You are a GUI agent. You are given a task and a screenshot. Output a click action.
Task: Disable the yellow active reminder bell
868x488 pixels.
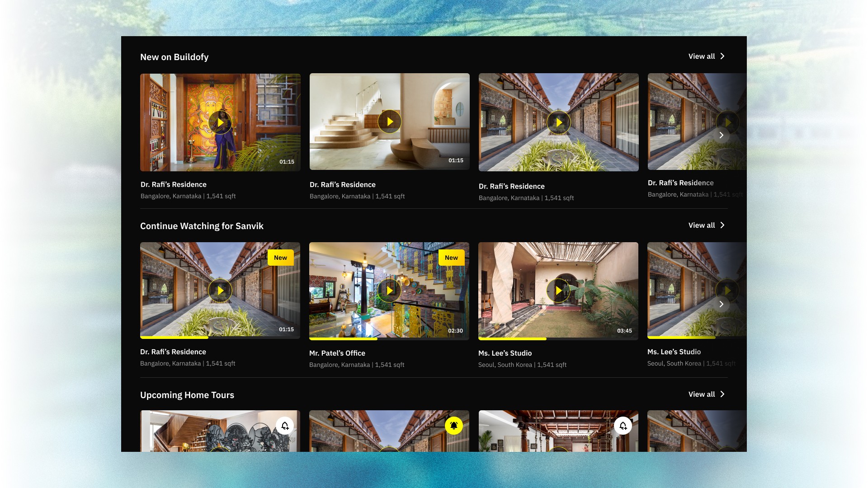point(453,426)
